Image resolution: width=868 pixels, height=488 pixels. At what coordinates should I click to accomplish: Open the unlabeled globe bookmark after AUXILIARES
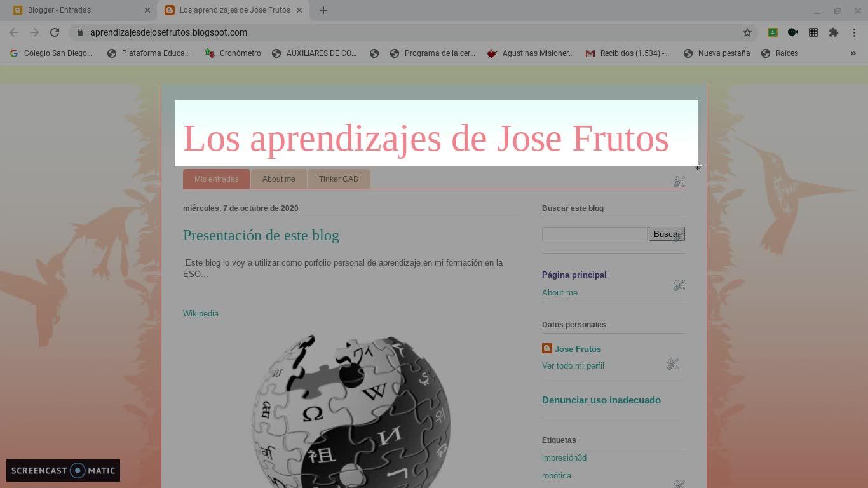coord(374,53)
